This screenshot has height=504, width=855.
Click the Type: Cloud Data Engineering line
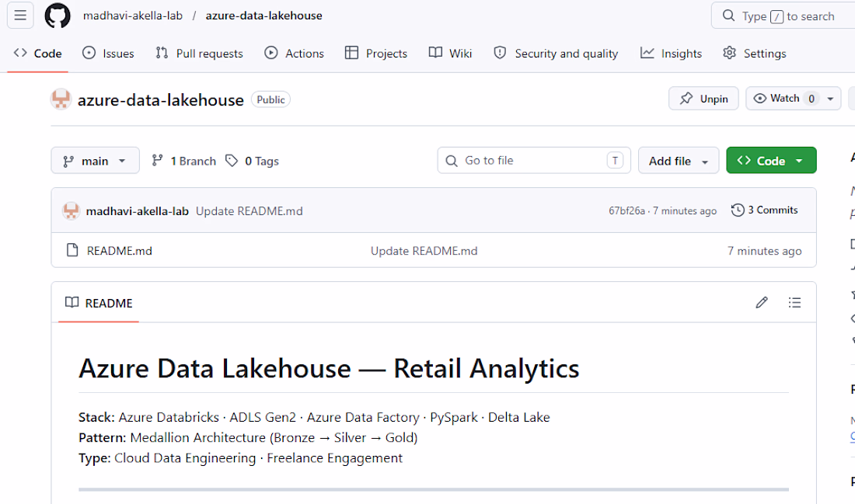pos(240,458)
